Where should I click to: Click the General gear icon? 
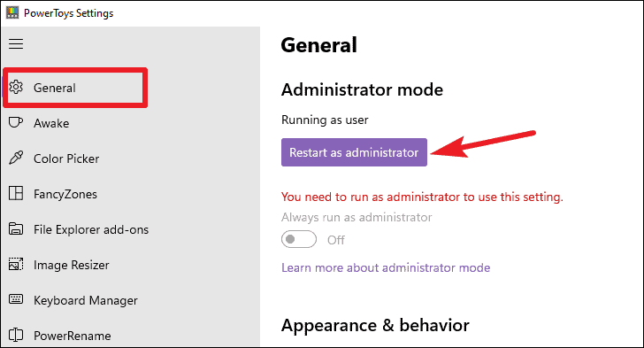pyautogui.click(x=16, y=87)
